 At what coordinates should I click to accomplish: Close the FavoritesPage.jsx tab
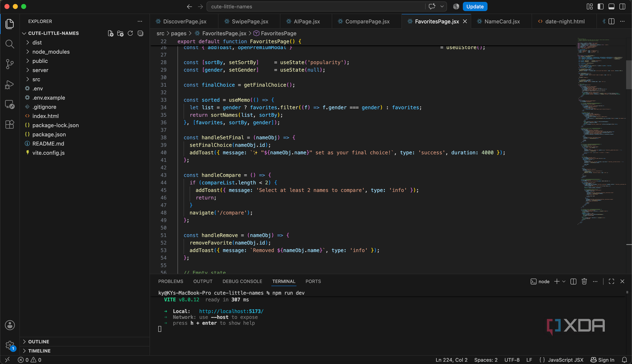pyautogui.click(x=465, y=21)
